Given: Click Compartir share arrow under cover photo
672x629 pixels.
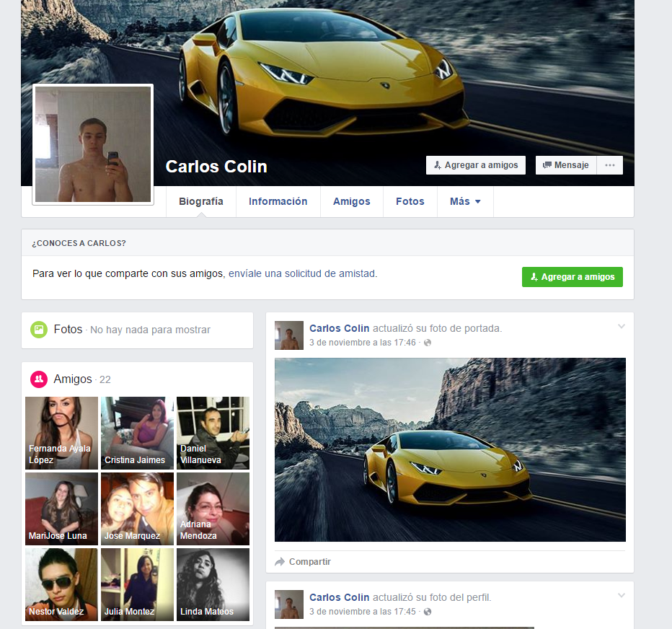Looking at the screenshot, I should [280, 562].
